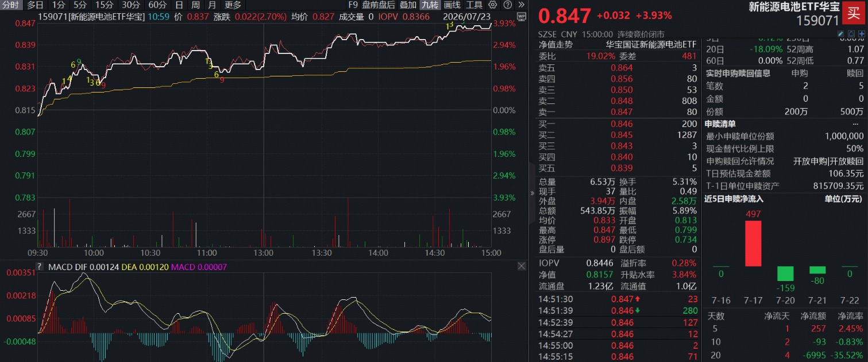Click the 7-17 red inflow bar

tap(753, 244)
